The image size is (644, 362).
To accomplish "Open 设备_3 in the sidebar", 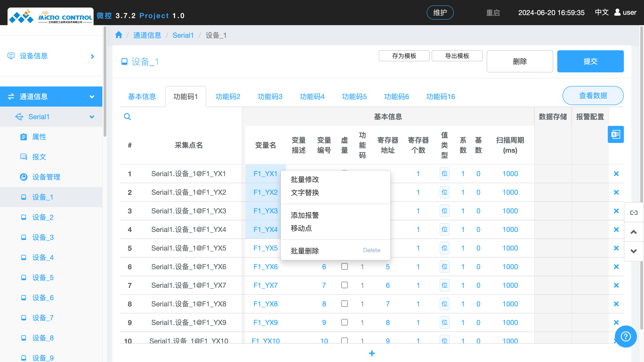I will pos(43,237).
